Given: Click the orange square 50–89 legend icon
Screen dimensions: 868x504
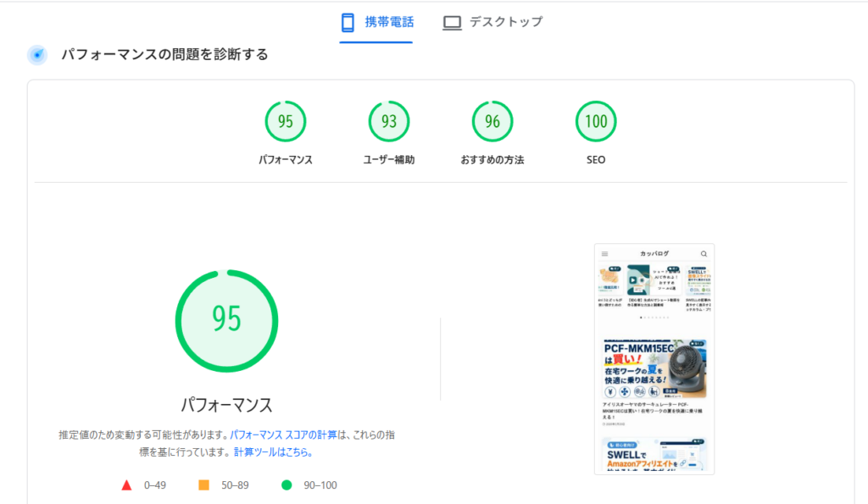Looking at the screenshot, I should [203, 485].
